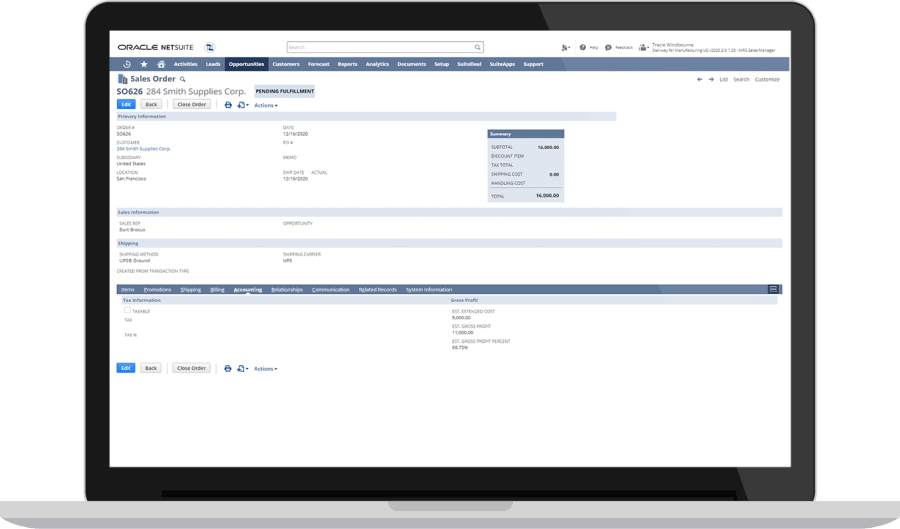Click the Pending Fulfillment status label
900x529 pixels.
pos(285,91)
